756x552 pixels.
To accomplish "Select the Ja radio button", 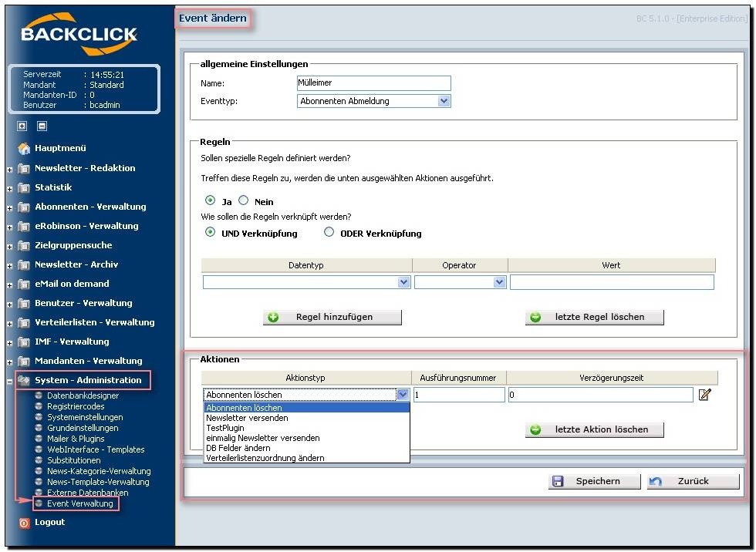I will (x=210, y=200).
